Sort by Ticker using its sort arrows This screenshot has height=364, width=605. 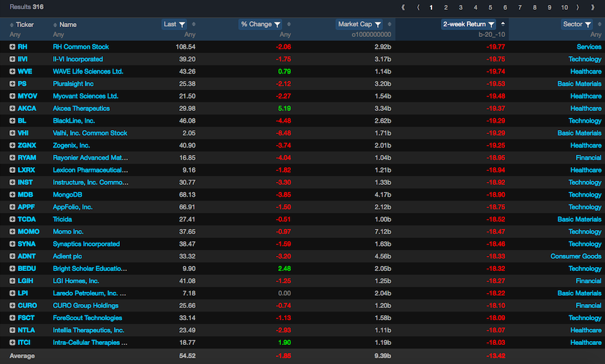point(12,25)
